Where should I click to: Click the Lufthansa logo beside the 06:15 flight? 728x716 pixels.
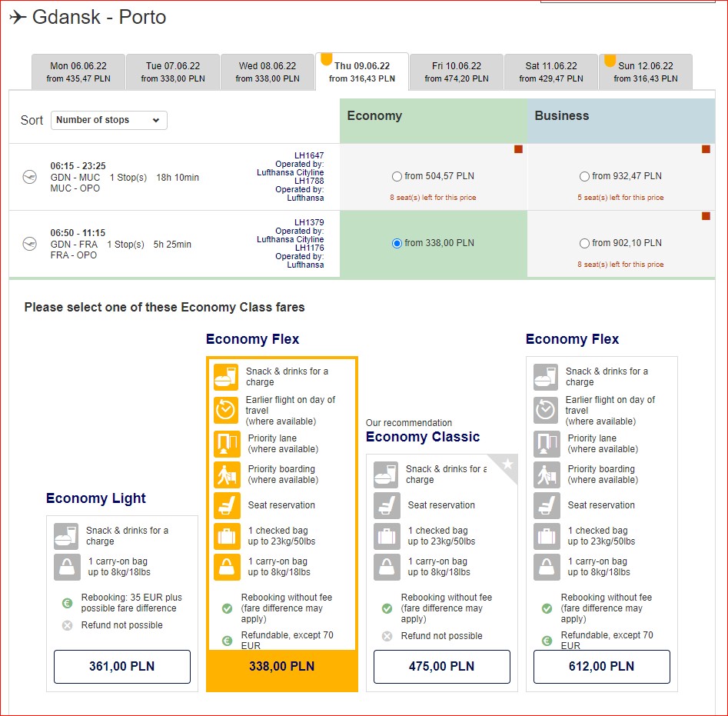click(x=30, y=177)
